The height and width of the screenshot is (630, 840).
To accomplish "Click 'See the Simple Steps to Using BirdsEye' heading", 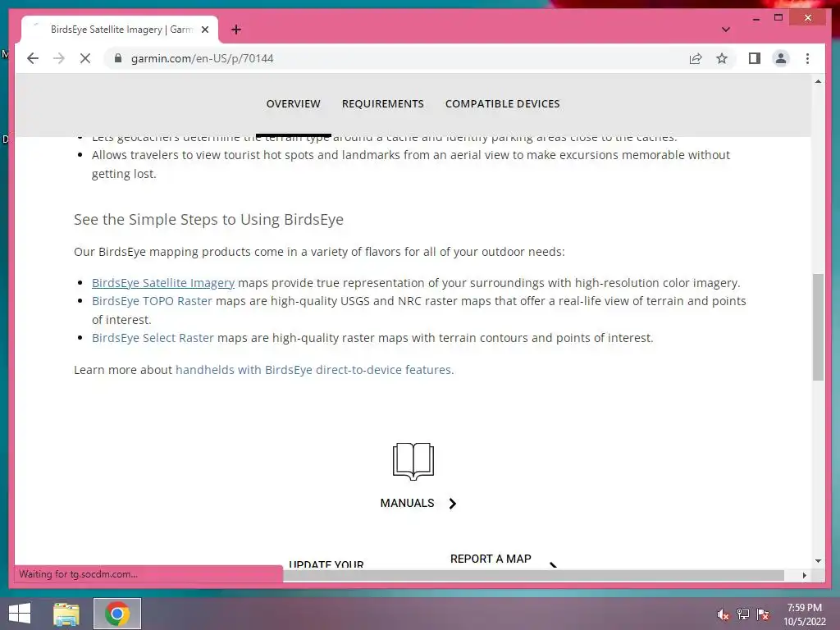I will click(x=208, y=220).
